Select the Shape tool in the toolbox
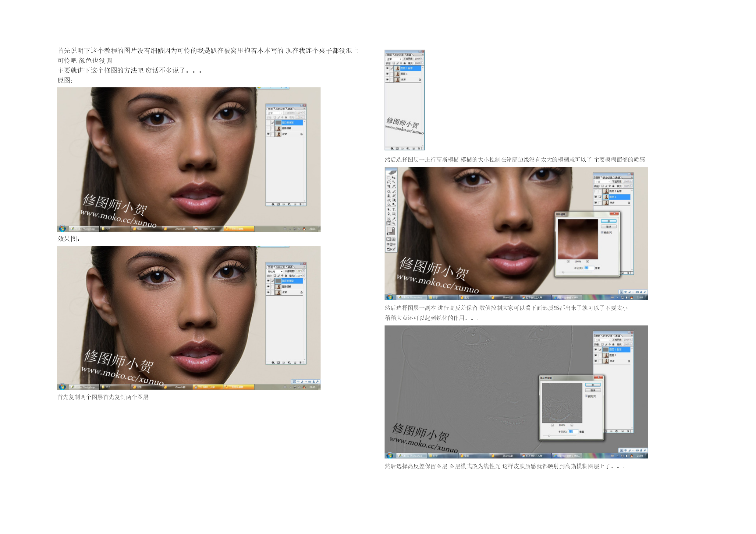The width and height of the screenshot is (756, 534). (x=394, y=214)
